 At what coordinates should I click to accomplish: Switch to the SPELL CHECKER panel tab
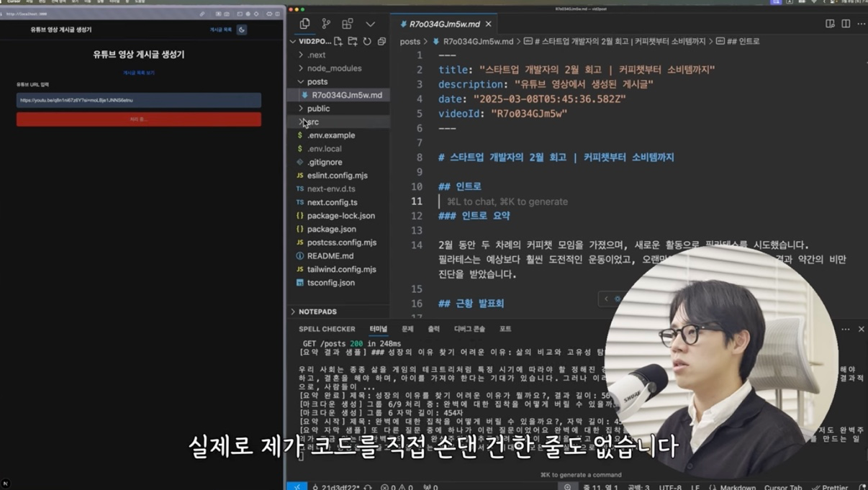click(327, 329)
